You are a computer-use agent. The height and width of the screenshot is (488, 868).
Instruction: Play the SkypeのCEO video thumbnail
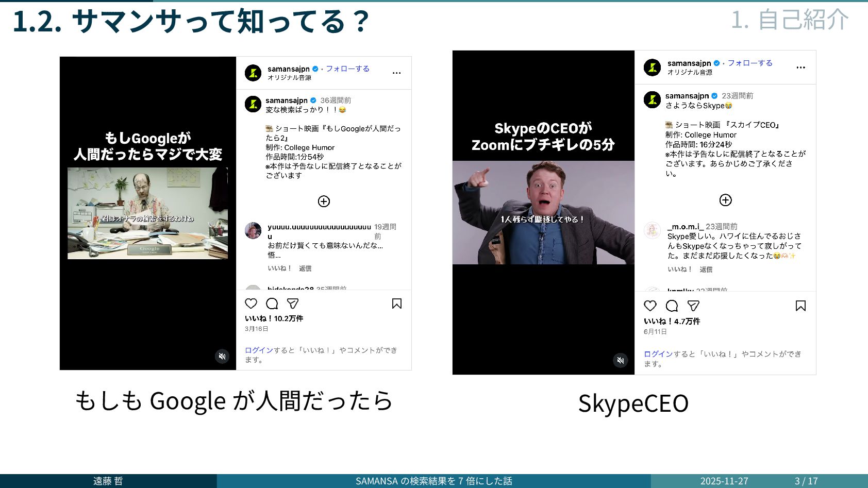pyautogui.click(x=543, y=212)
